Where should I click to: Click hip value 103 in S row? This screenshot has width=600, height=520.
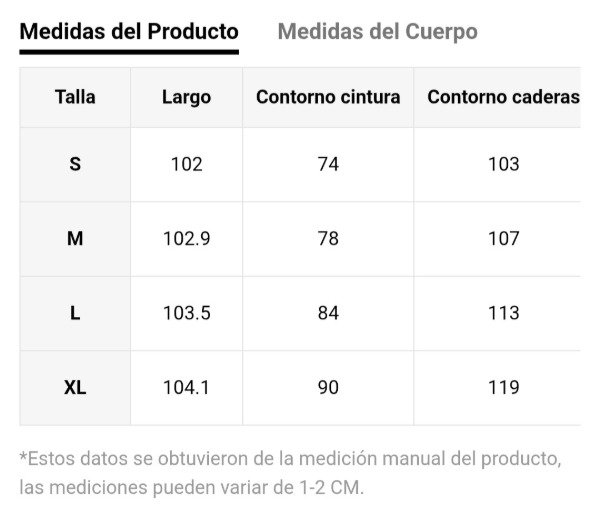tap(503, 164)
